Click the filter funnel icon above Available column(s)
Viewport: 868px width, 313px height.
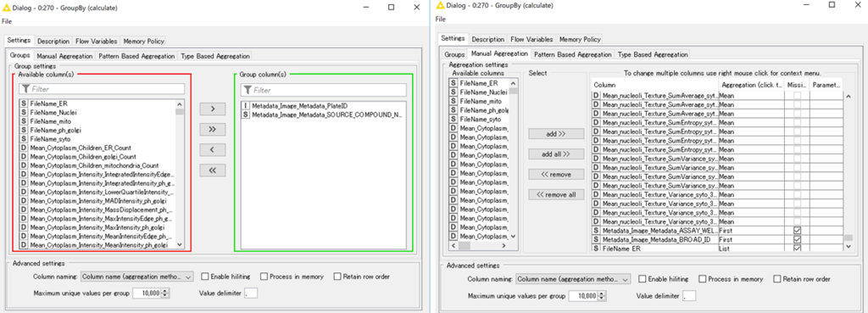pyautogui.click(x=25, y=89)
